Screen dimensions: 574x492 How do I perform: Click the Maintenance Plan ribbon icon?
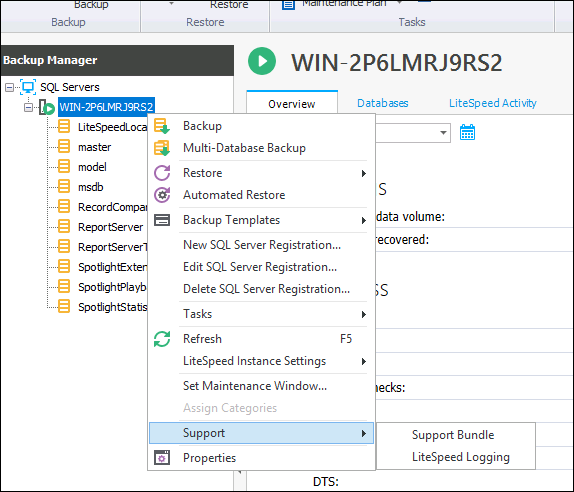[x=288, y=5]
